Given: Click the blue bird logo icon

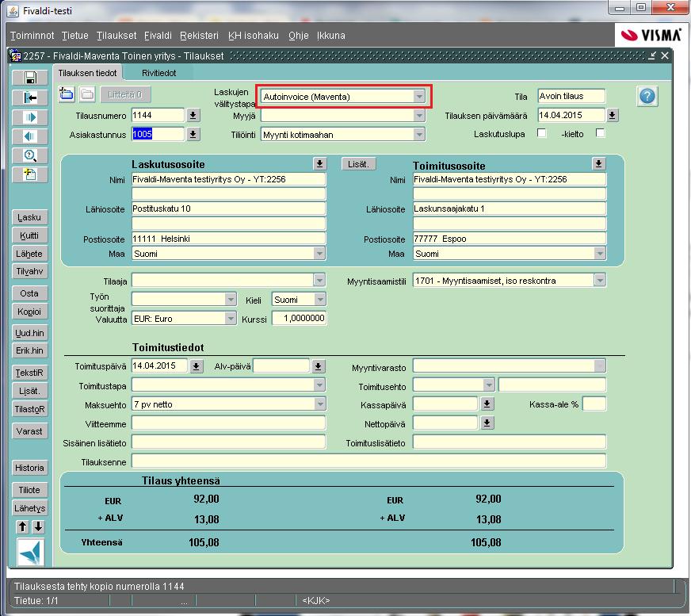Looking at the screenshot, I should (x=30, y=552).
